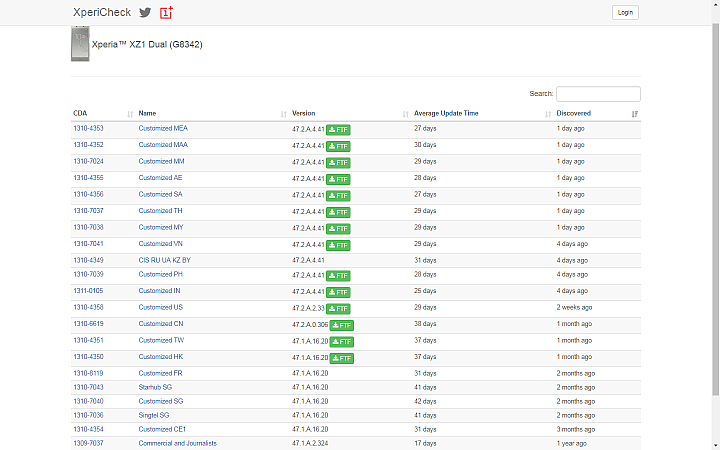This screenshot has width=720, height=450.
Task: Open the Customized CE1 name link
Action: pos(162,429)
